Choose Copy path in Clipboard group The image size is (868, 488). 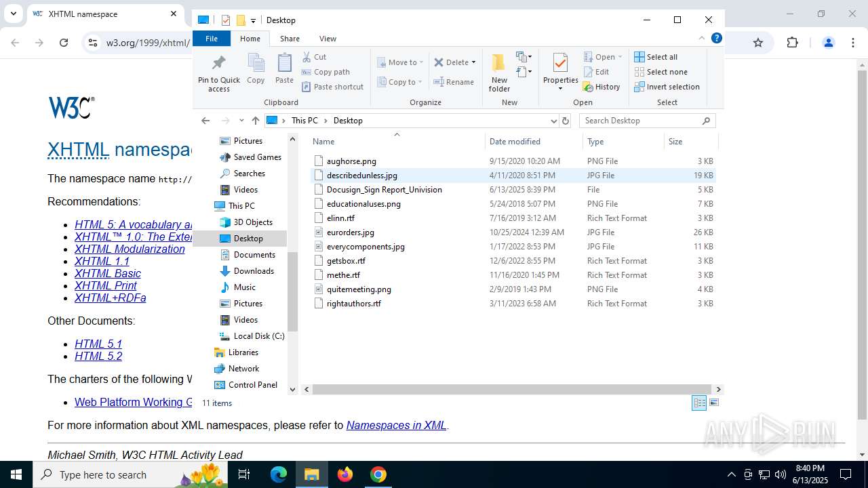point(325,72)
